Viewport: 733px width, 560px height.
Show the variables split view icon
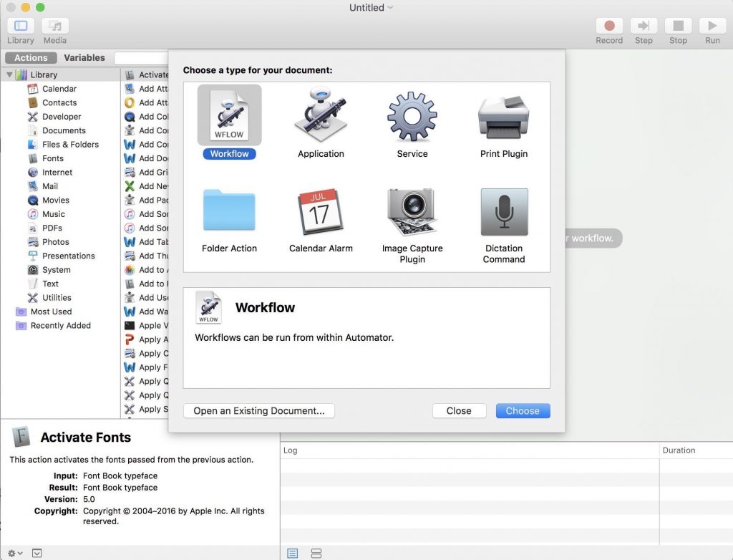(x=316, y=554)
